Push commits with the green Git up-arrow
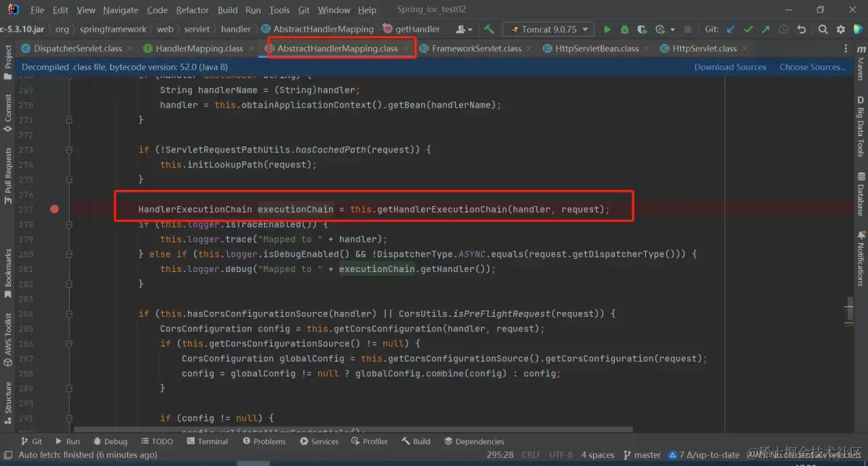This screenshot has width=868, height=466. pos(765,30)
